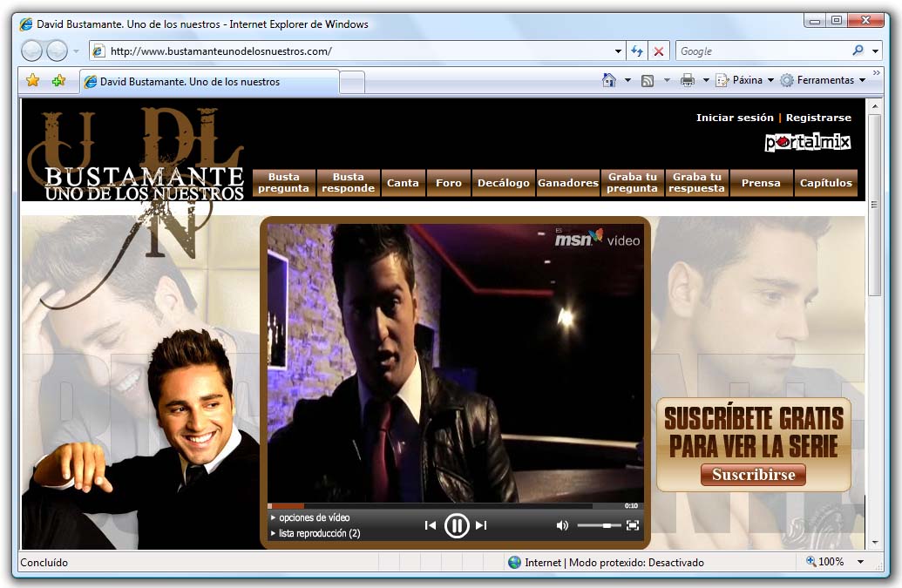The height and width of the screenshot is (588, 902).
Task: Open Canta navigation item
Action: click(x=403, y=183)
